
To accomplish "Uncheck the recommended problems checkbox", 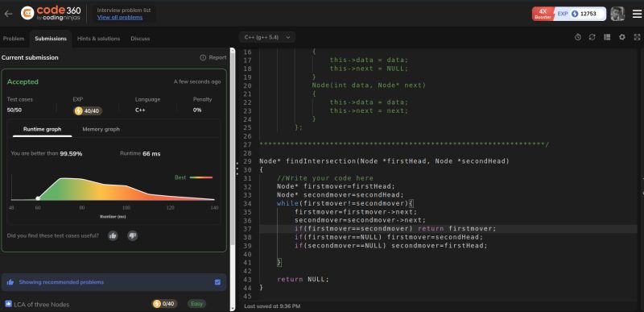I will [x=217, y=282].
